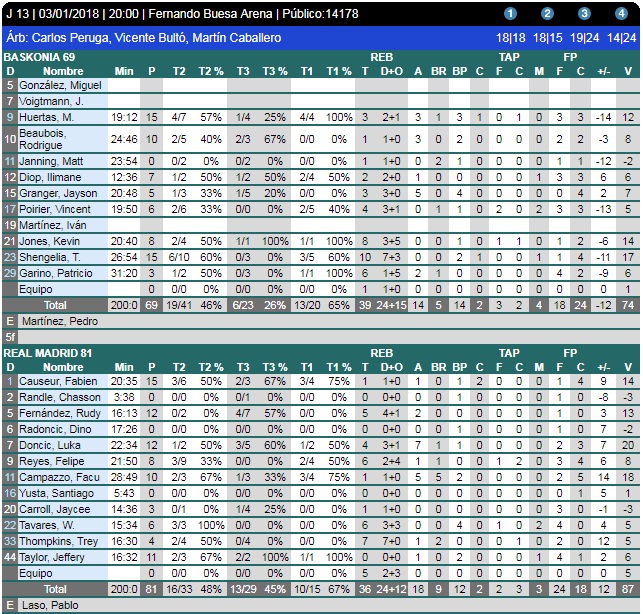Click the Baskonia T3 % column header
Image resolution: width=643 pixels, height=614 pixels.
click(x=275, y=71)
